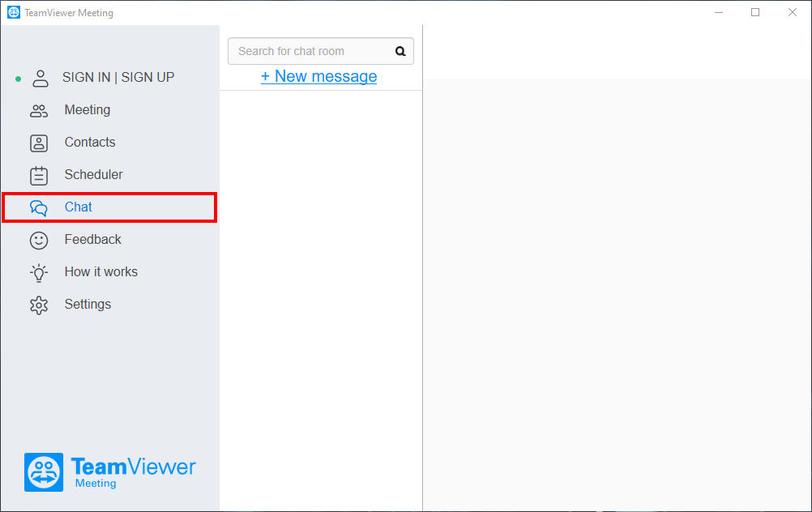
Task: Close the TeamViewer Meeting window
Action: click(793, 12)
